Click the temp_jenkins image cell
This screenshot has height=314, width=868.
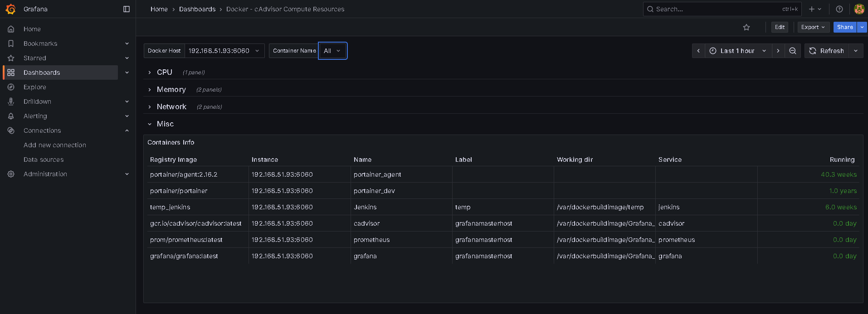click(x=198, y=207)
